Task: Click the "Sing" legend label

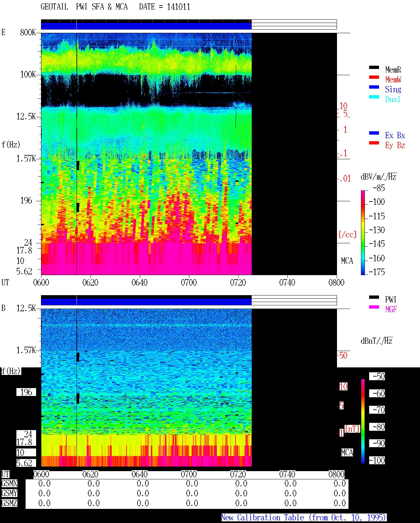Action: [x=393, y=89]
